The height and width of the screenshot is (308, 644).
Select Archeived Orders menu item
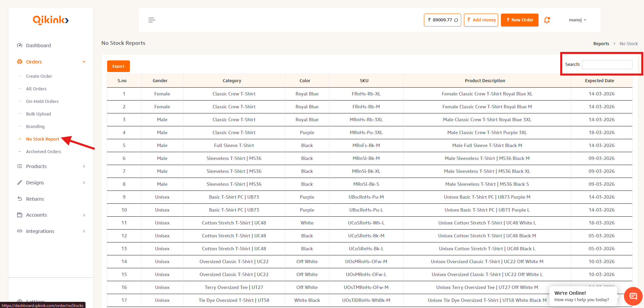(43, 152)
